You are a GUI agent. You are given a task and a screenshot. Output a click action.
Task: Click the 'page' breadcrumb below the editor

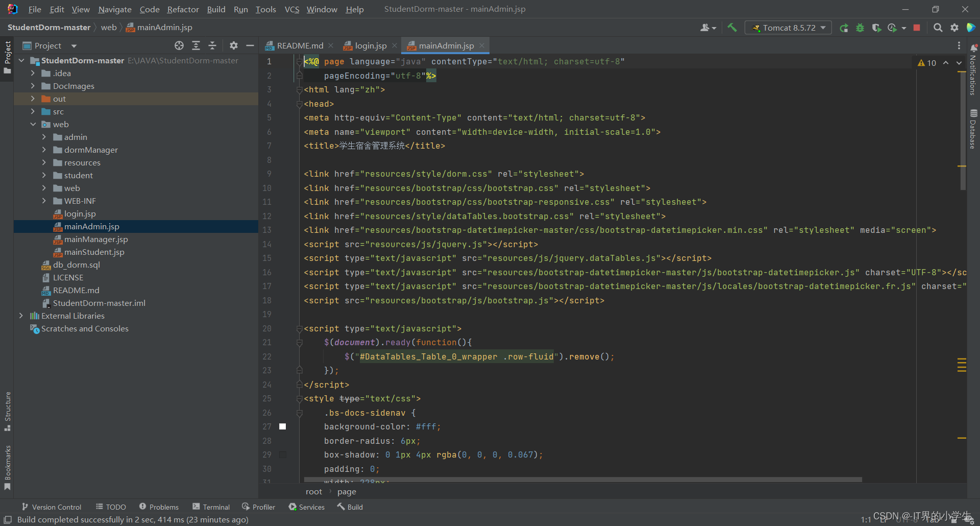coord(347,491)
